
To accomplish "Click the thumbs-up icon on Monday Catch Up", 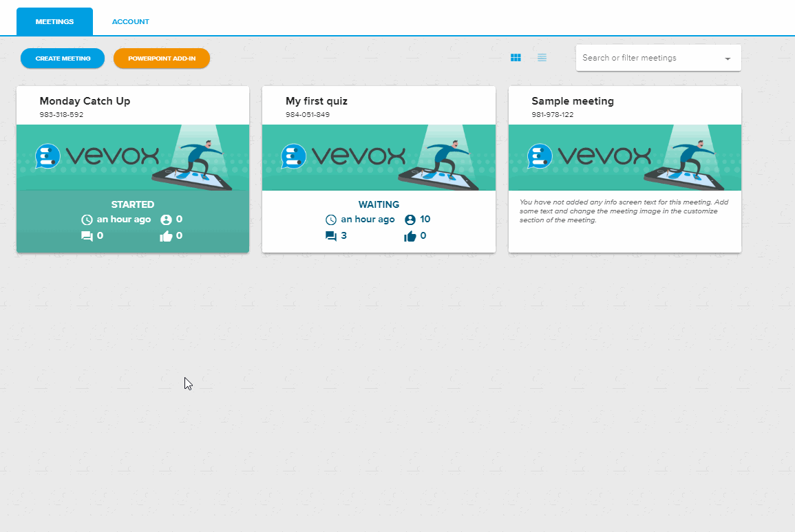I will click(166, 236).
